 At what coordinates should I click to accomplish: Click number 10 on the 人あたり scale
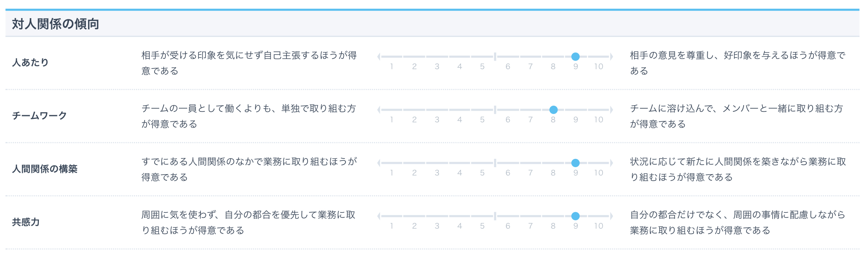pyautogui.click(x=599, y=66)
